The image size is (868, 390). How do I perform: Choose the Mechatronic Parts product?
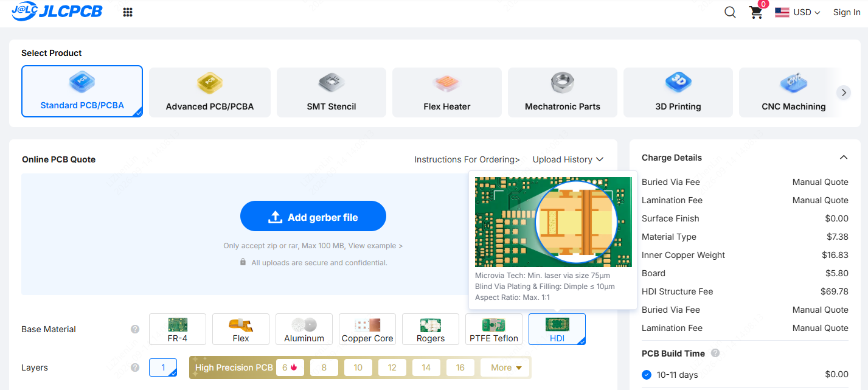point(563,92)
